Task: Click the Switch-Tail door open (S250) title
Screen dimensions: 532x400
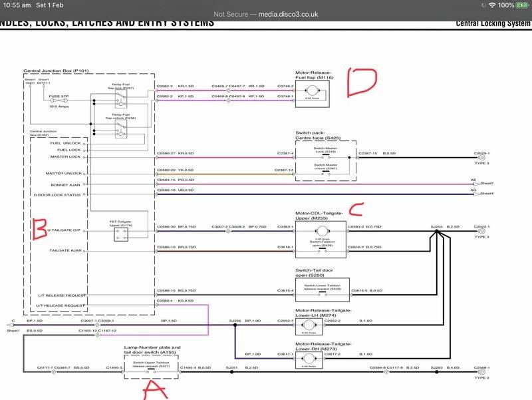Action: 314,273
